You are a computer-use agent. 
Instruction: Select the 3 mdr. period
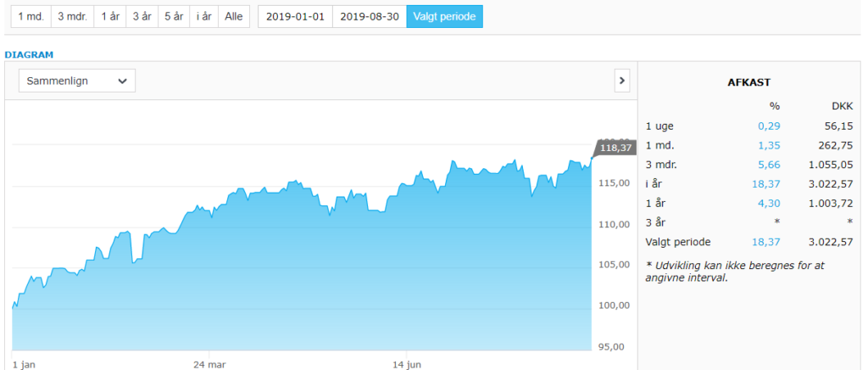tap(73, 17)
